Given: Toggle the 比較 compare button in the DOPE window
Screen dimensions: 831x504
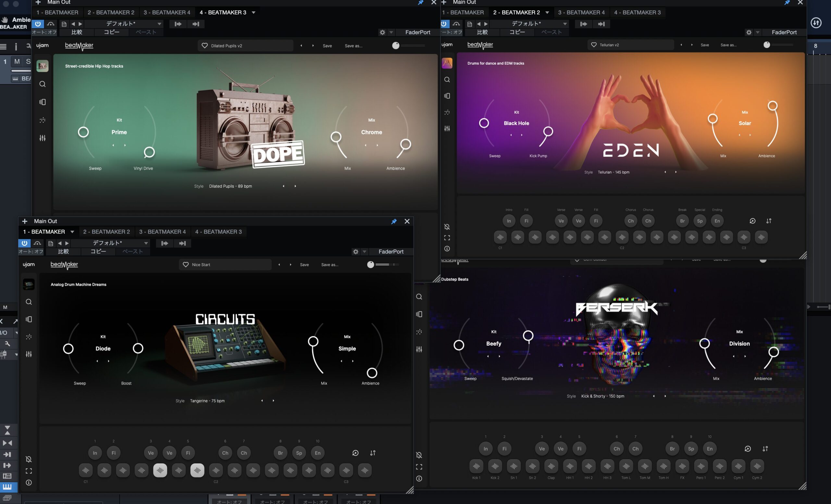Looking at the screenshot, I should click(x=77, y=32).
